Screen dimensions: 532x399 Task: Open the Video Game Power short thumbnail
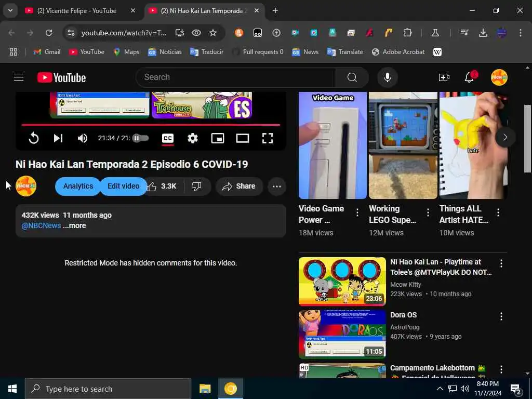(332, 145)
